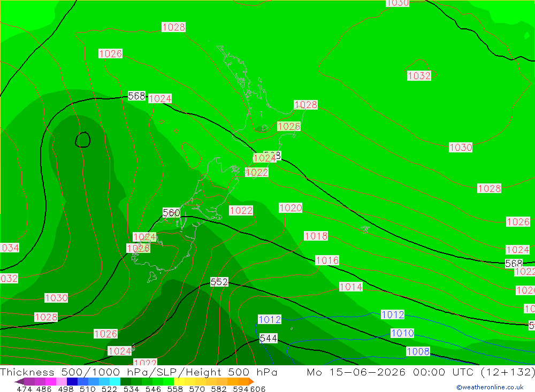
Task: Click the 560 height contour label
Action: (171, 213)
